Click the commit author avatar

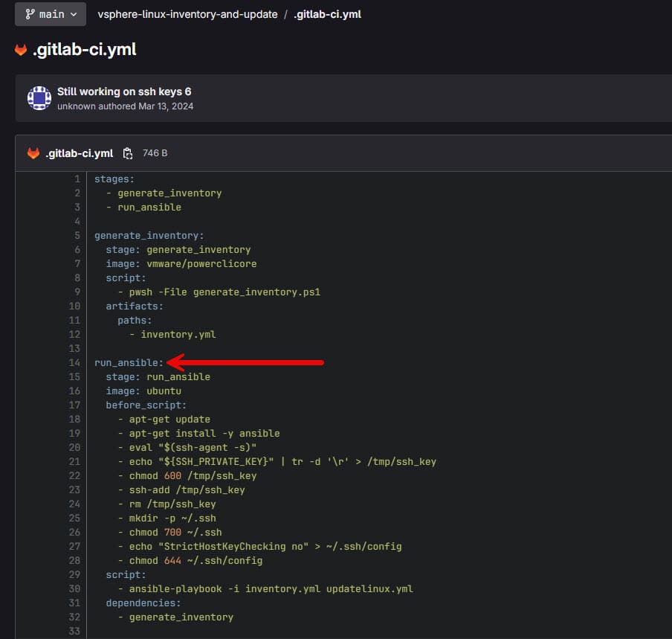pyautogui.click(x=39, y=98)
